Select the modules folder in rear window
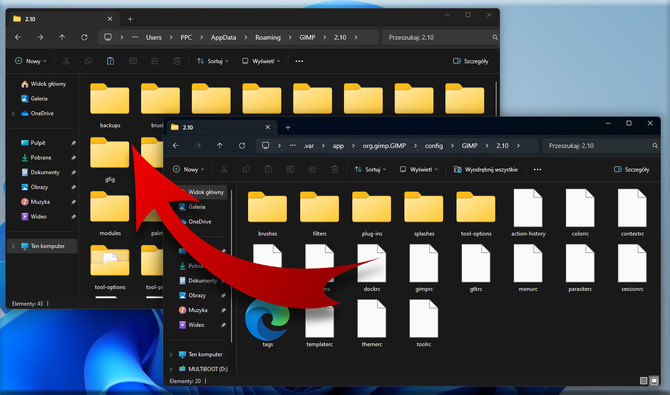 coord(110,213)
